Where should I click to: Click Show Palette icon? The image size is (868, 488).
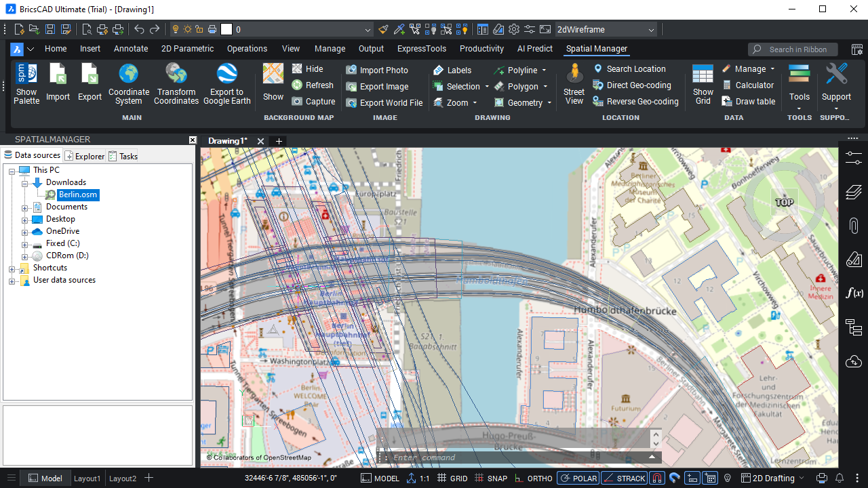click(26, 75)
